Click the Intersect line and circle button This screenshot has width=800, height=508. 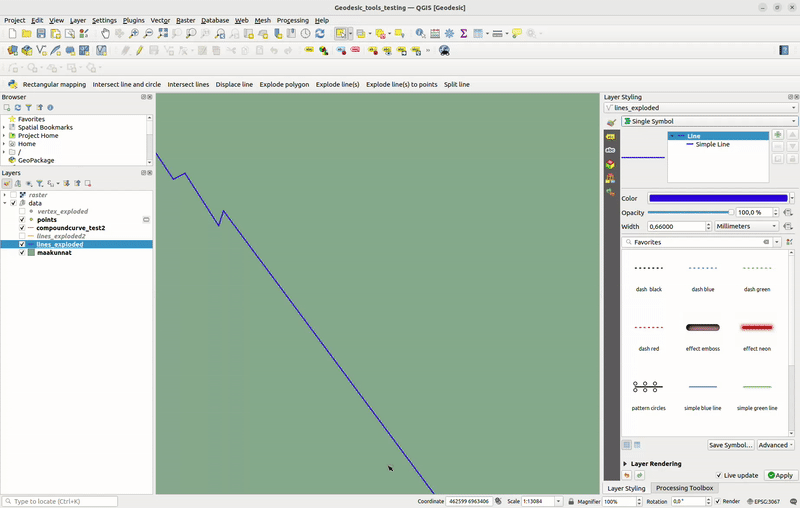(x=127, y=85)
